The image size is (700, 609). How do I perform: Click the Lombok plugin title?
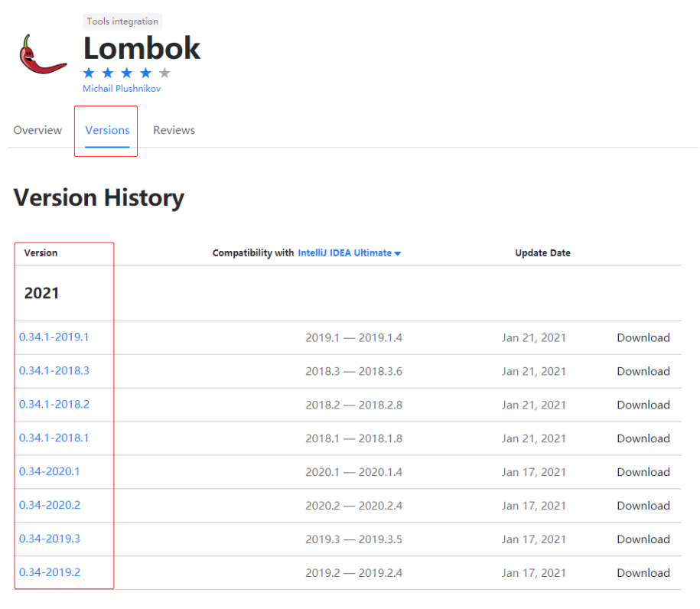142,47
